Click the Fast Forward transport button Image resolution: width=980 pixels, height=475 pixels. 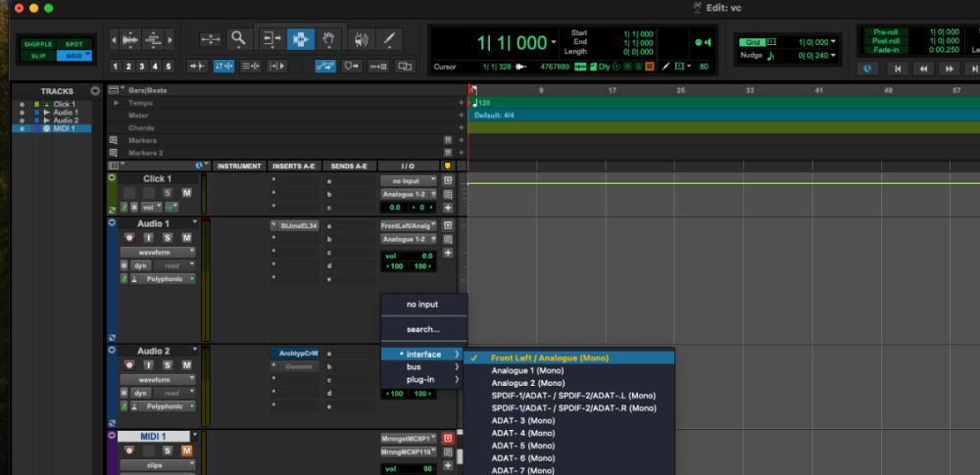(x=949, y=69)
